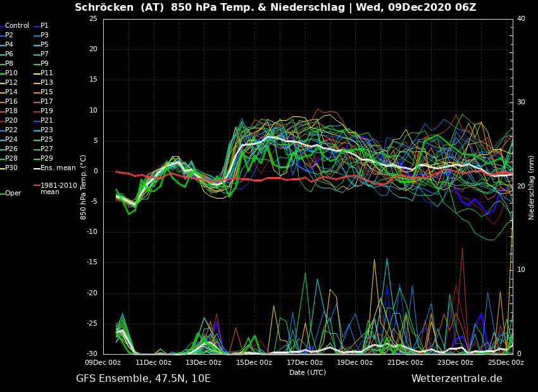This screenshot has height=392, width=538.
Task: Click the 15Dec 00z date tick label
Action: click(254, 363)
